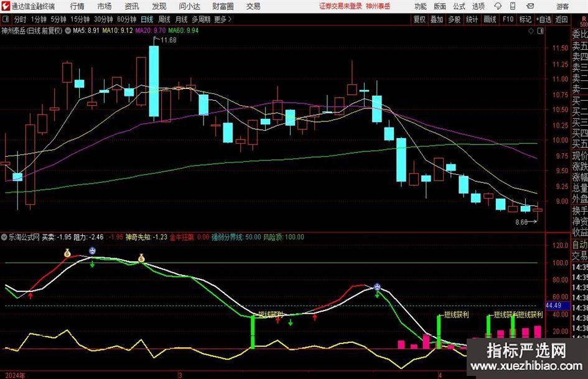The width and height of the screenshot is (588, 379).
Task: Click the 多股 multi-stock button
Action: pyautogui.click(x=454, y=19)
